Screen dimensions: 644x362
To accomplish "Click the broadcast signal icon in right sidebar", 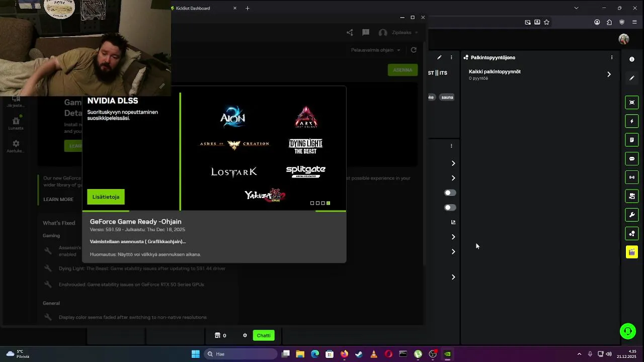I will [x=632, y=177].
